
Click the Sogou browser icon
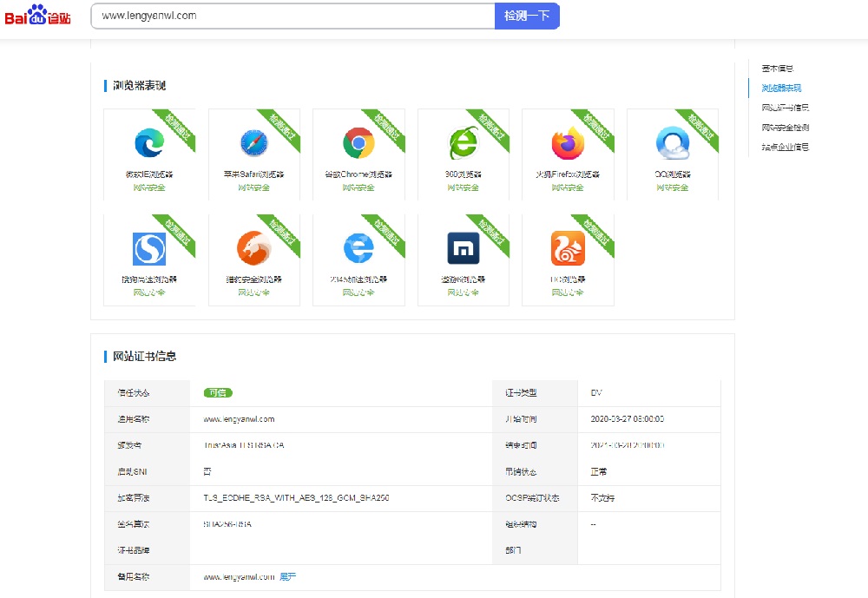(149, 248)
